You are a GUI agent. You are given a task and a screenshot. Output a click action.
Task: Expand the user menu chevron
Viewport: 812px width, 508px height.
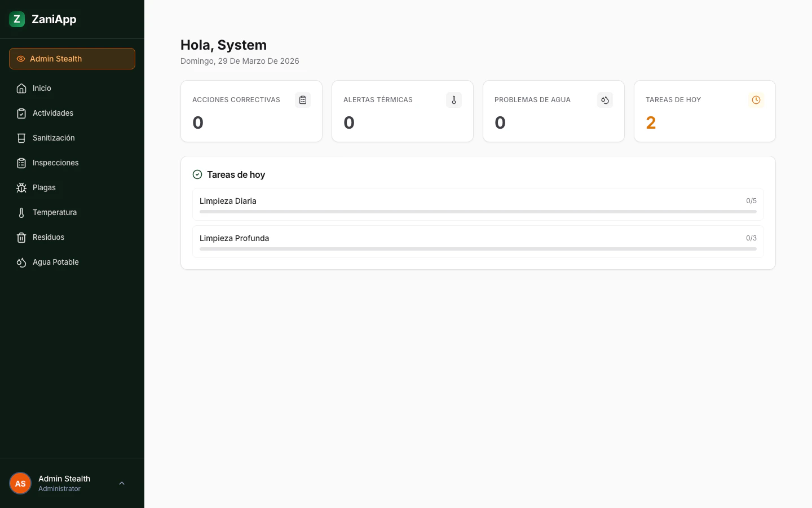(x=122, y=483)
